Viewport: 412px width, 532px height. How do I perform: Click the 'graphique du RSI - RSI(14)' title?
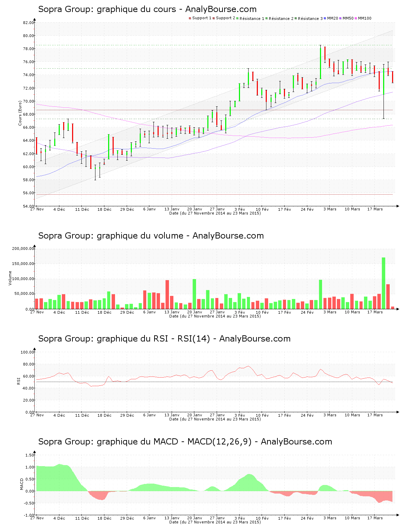point(164,339)
